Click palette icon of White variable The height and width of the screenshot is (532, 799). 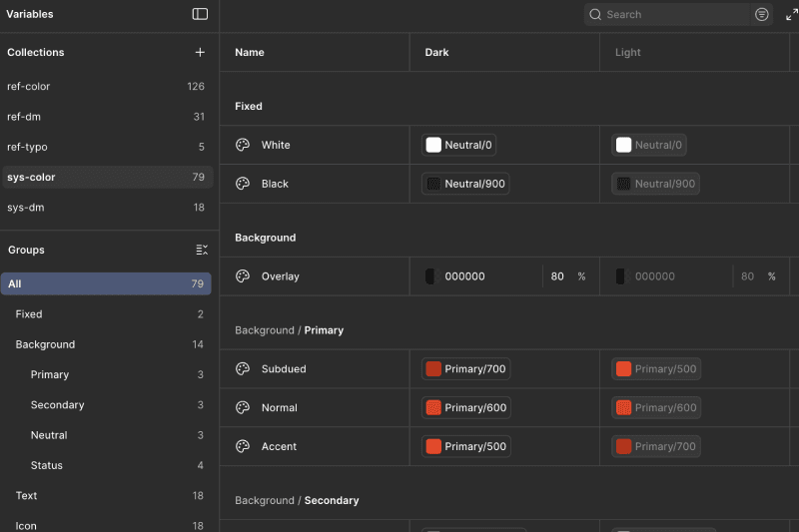point(243,145)
